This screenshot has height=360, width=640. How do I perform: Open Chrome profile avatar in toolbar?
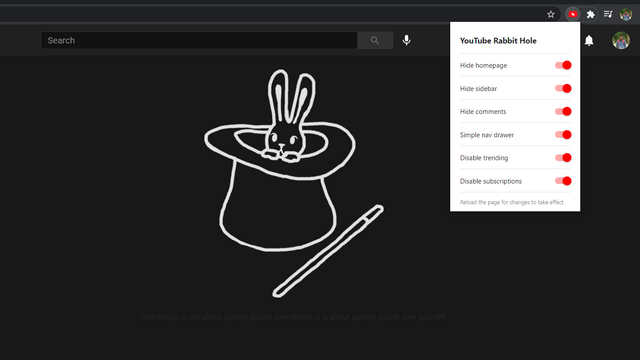[x=626, y=14]
